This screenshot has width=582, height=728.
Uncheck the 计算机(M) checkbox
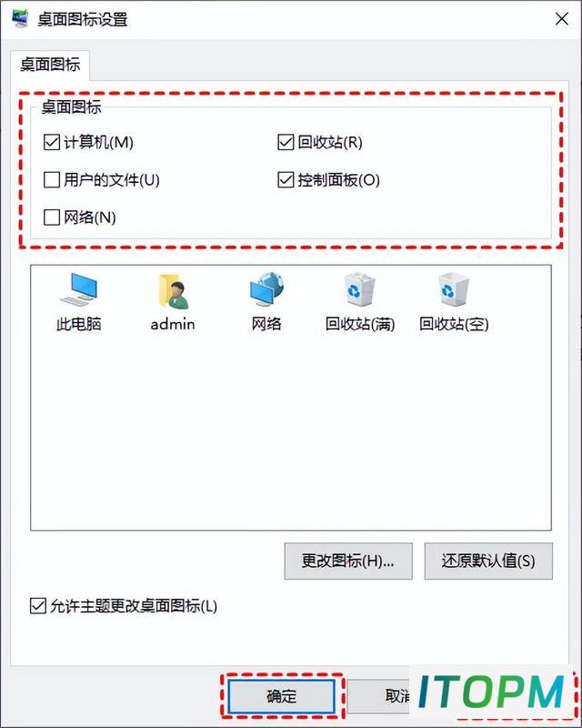52,142
